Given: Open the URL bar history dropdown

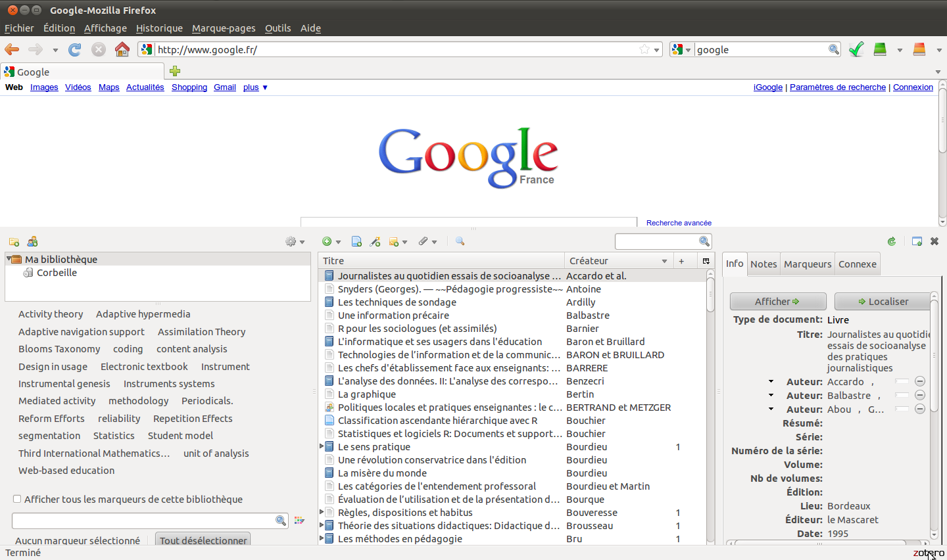Looking at the screenshot, I should (x=656, y=50).
